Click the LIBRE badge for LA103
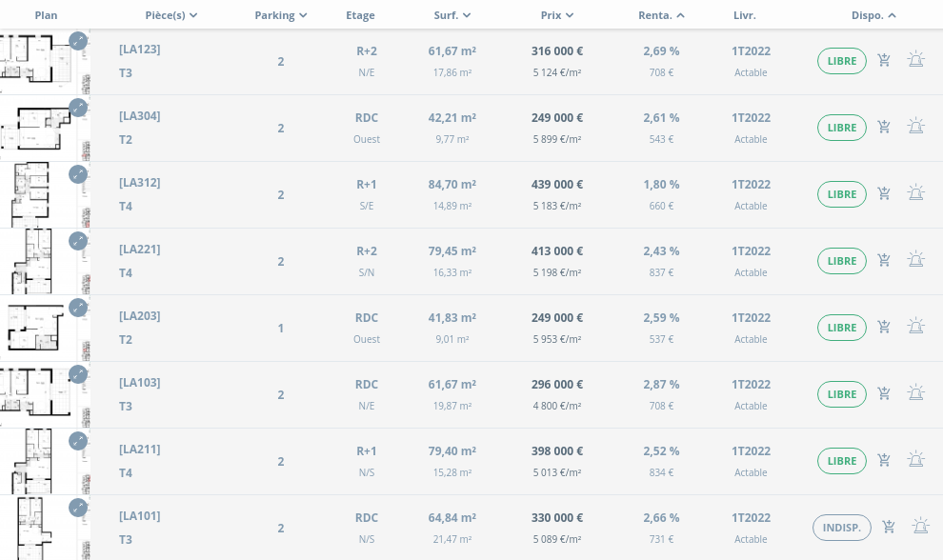Screen dimensions: 943x560 click(841, 394)
